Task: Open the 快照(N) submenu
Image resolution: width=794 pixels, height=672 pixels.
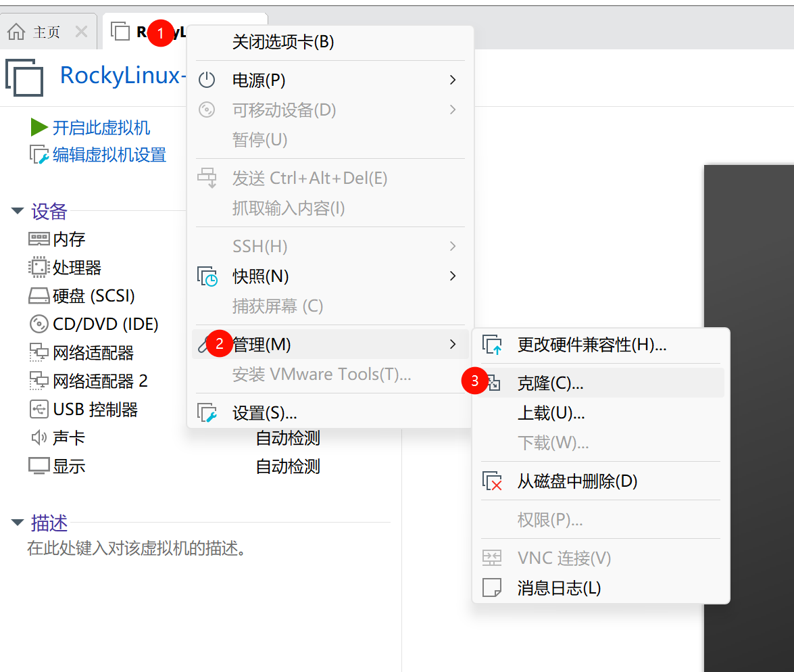Action: 329,277
